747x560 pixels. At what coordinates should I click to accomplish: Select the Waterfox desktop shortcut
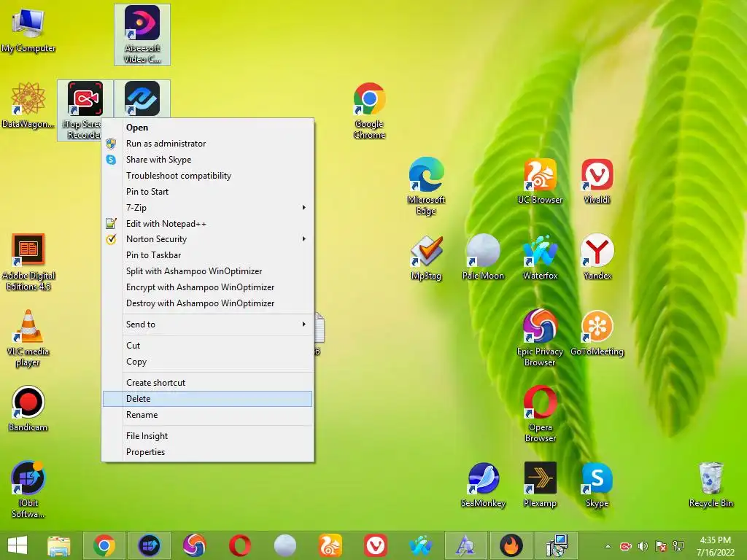click(540, 257)
